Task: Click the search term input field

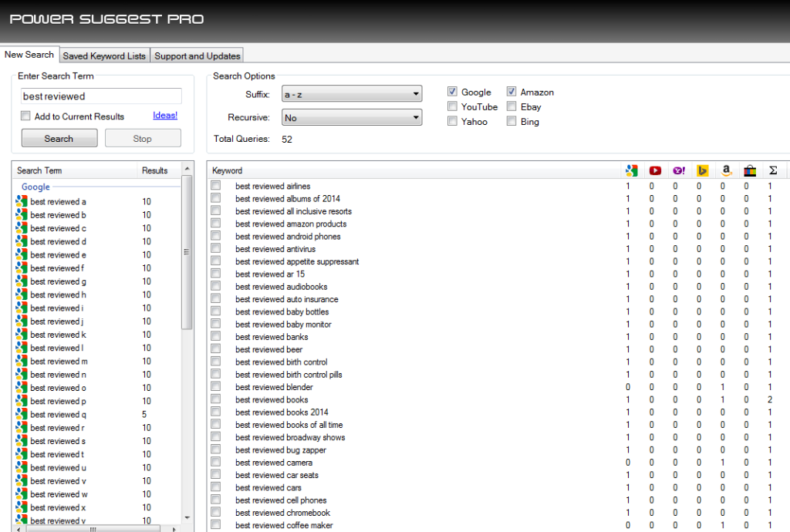Action: point(101,96)
